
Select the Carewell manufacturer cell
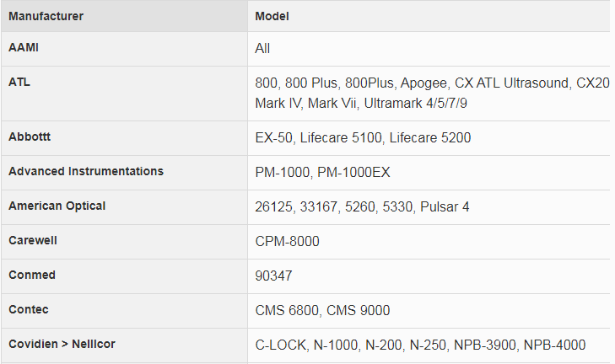tap(33, 240)
